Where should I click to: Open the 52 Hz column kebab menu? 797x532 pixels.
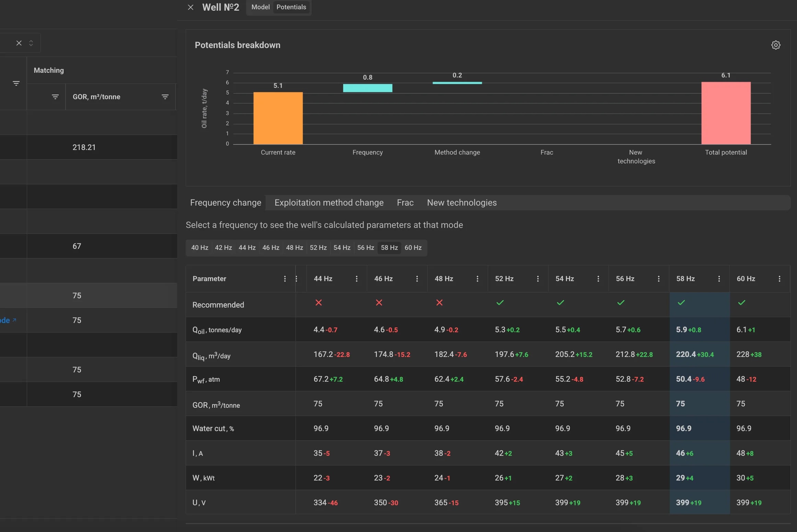pos(538,279)
